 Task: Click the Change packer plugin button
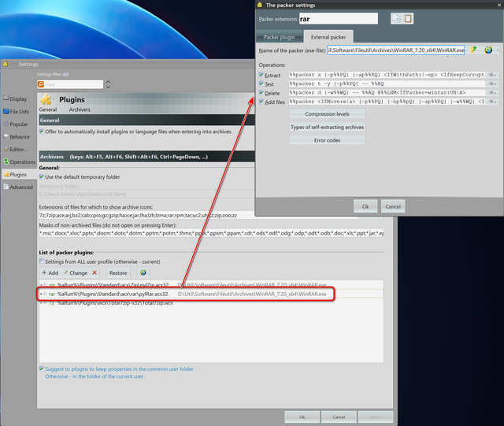(76, 272)
